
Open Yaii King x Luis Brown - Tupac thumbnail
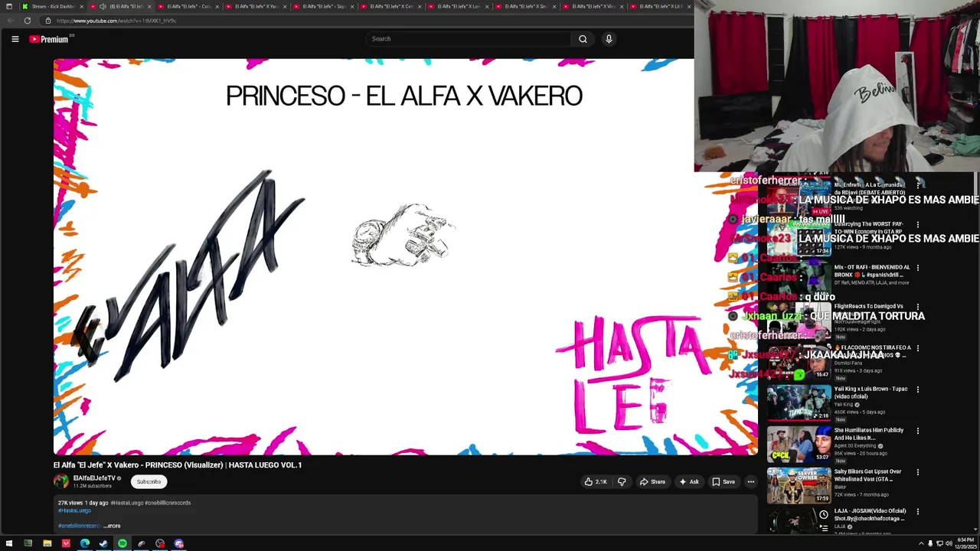coord(799,403)
